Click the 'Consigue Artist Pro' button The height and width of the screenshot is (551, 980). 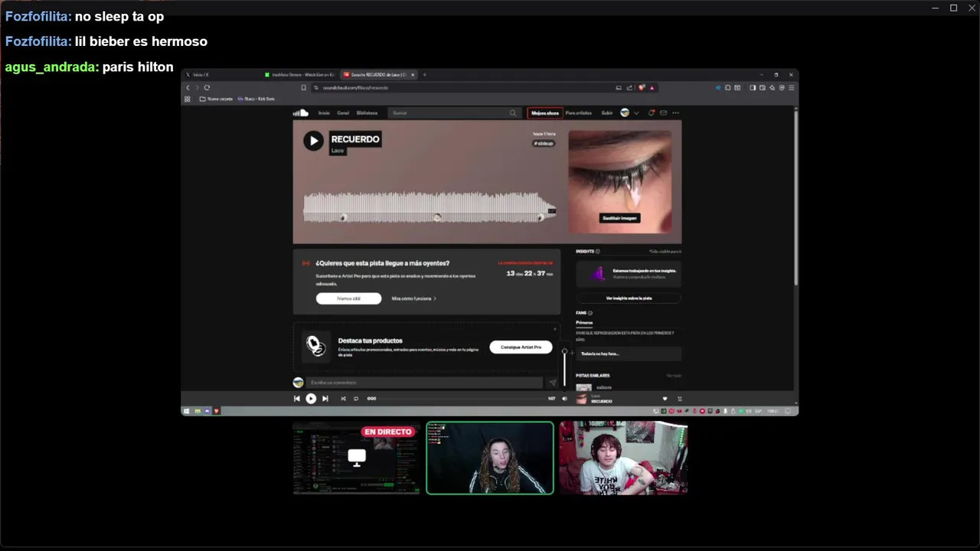(x=521, y=347)
